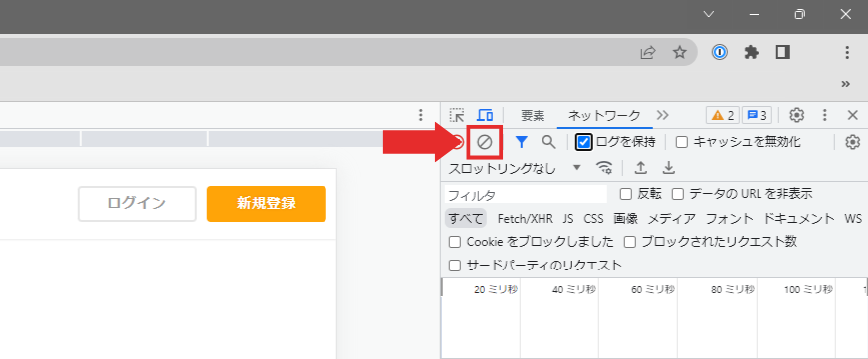The image size is (868, 359).
Task: Show more DevTools tabs chevron
Action: point(663,115)
